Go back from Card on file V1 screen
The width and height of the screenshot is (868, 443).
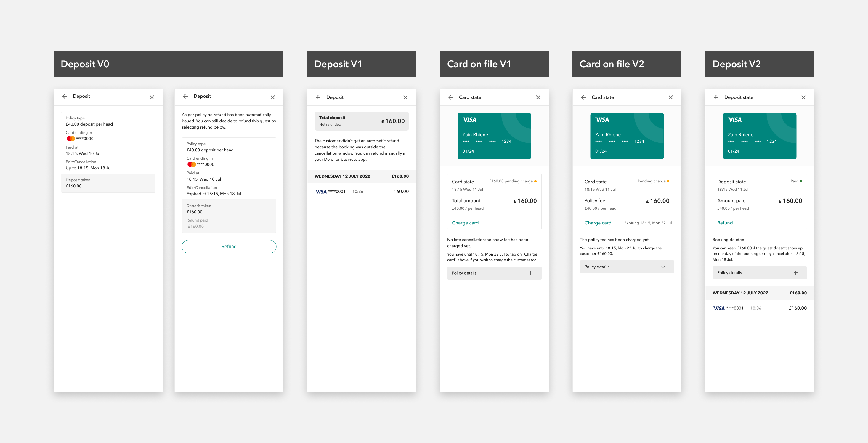pos(451,97)
